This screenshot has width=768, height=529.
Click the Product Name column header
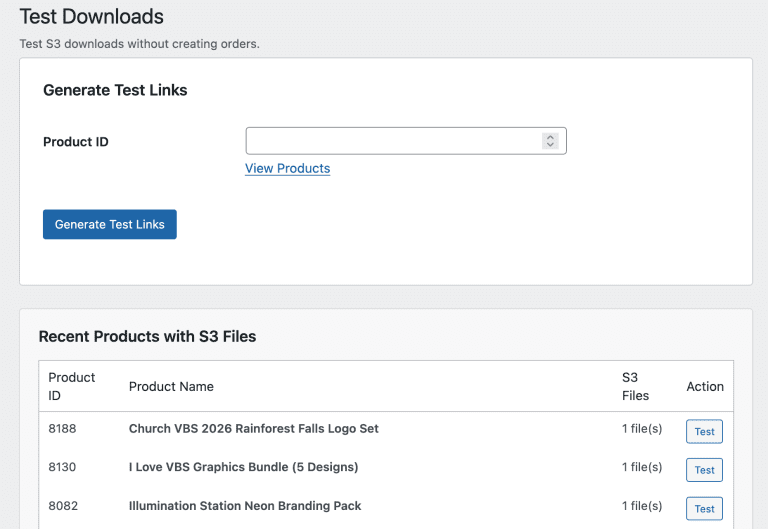(171, 386)
